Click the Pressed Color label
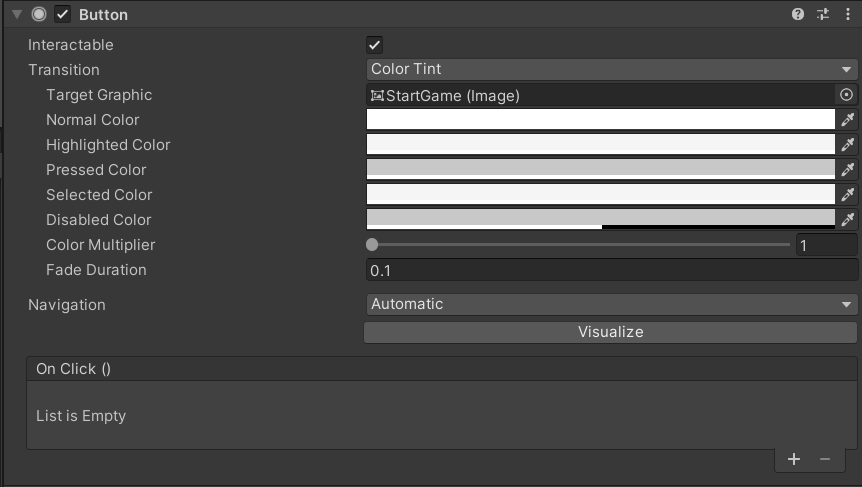The image size is (862, 487). pyautogui.click(x=96, y=170)
